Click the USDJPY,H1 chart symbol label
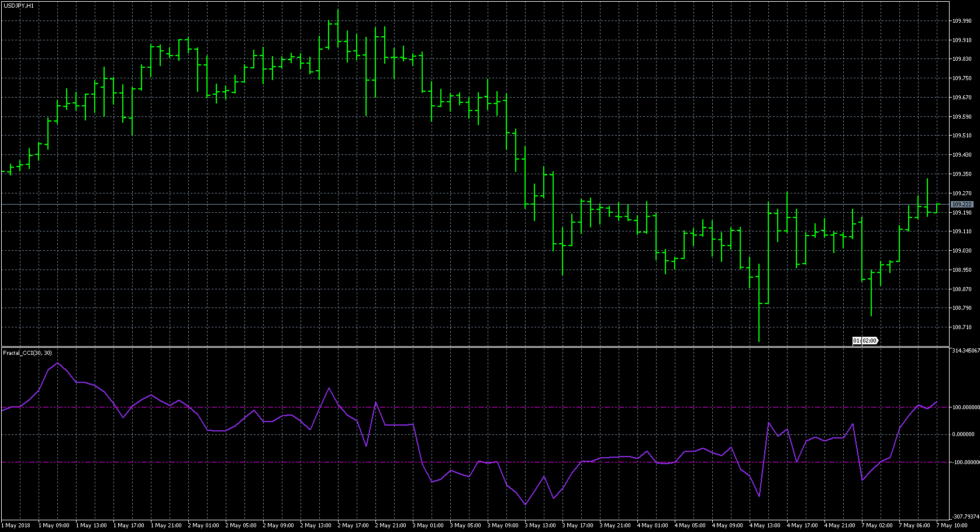 [18, 5]
